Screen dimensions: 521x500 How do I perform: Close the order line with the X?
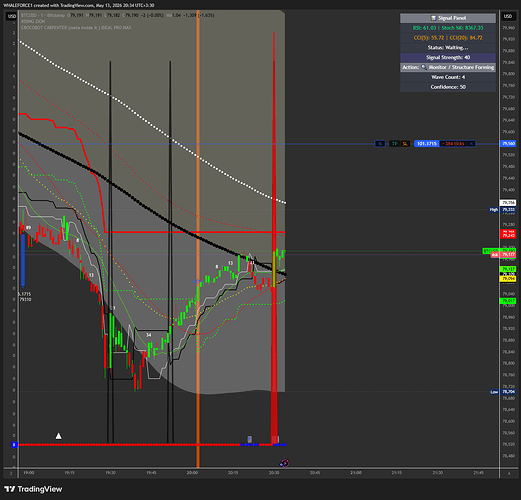pyautogui.click(x=471, y=144)
